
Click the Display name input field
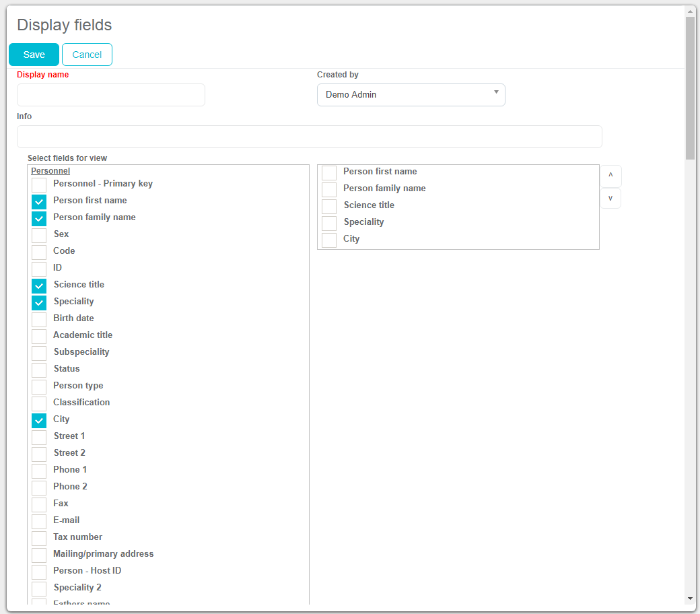coord(111,95)
